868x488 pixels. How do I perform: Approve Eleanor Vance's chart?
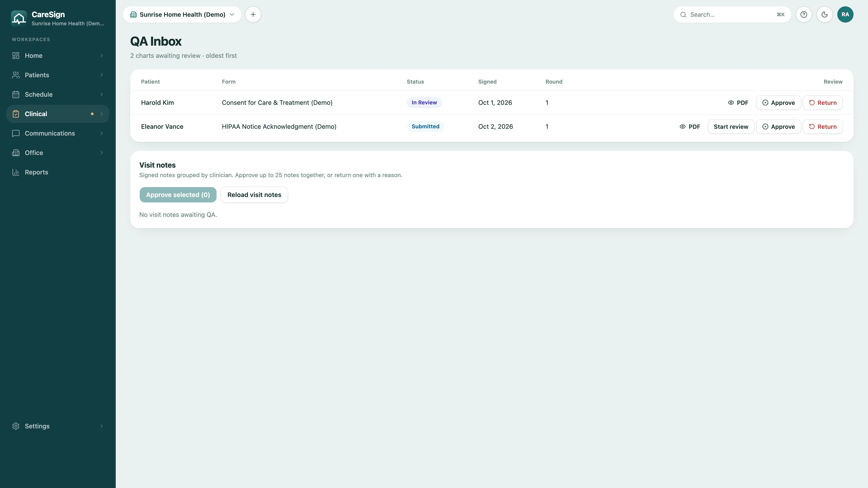click(x=778, y=127)
